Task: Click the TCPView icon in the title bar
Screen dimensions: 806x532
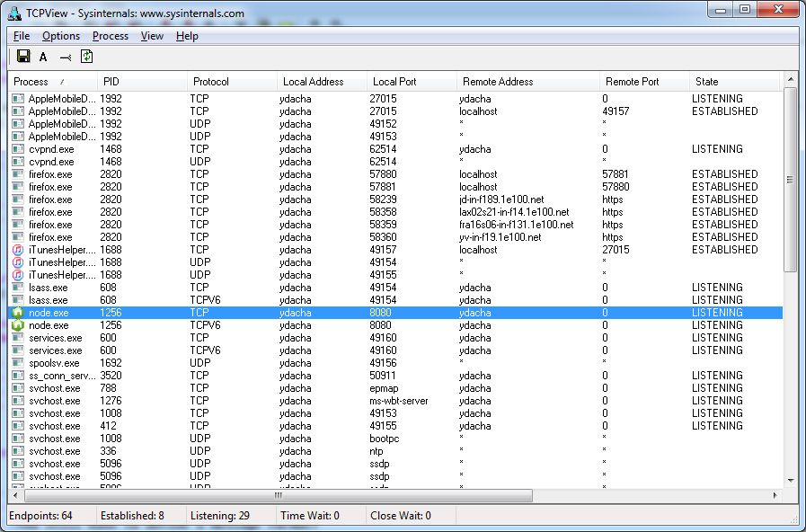Action: point(14,13)
